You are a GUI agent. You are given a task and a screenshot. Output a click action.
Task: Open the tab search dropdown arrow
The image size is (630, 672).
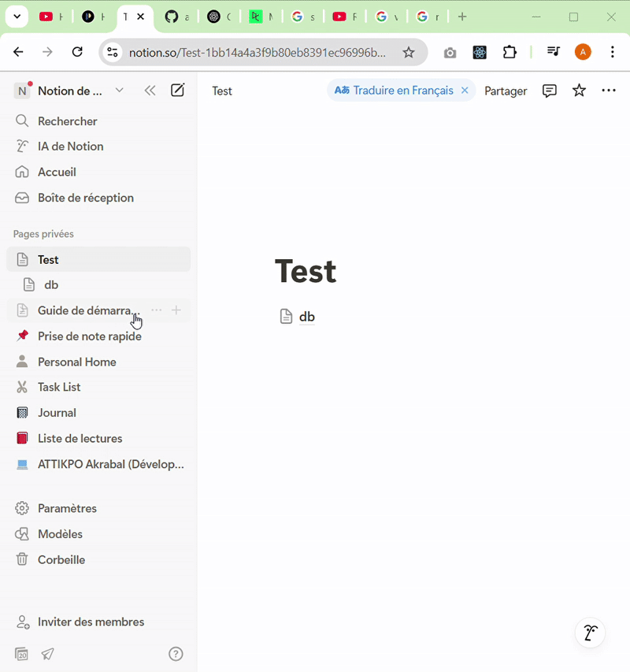coord(17,17)
